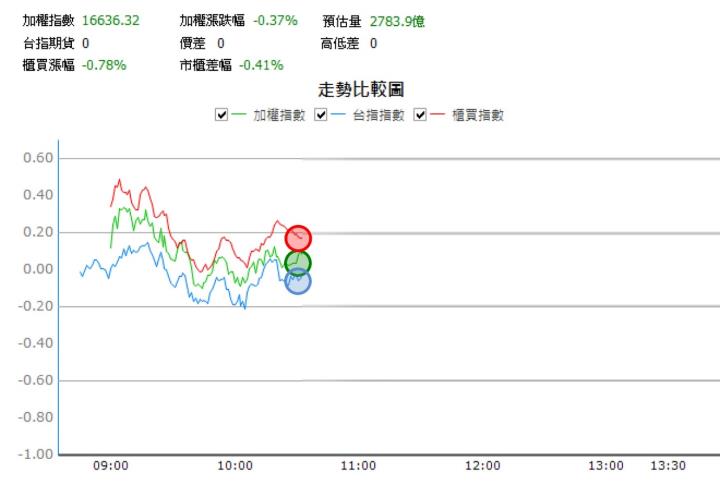Screen dimensions: 720x485
Task: Click the green circle marker on chart
Action: pyautogui.click(x=298, y=263)
